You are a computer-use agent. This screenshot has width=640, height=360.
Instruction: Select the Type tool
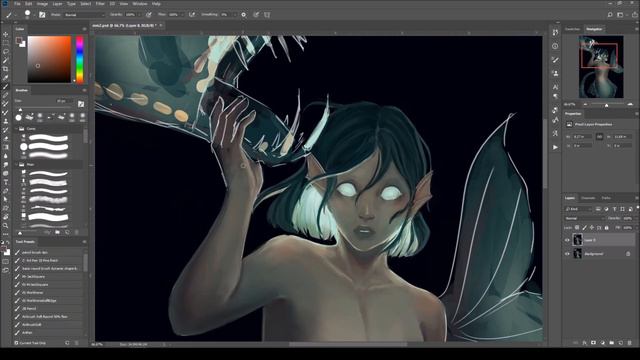pos(6,182)
